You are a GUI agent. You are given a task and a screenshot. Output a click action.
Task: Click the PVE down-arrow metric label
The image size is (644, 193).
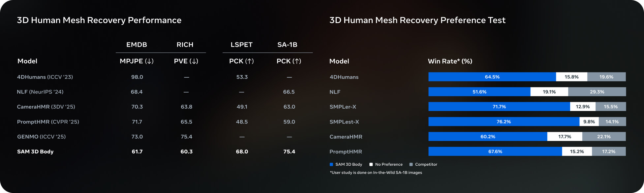click(x=186, y=61)
